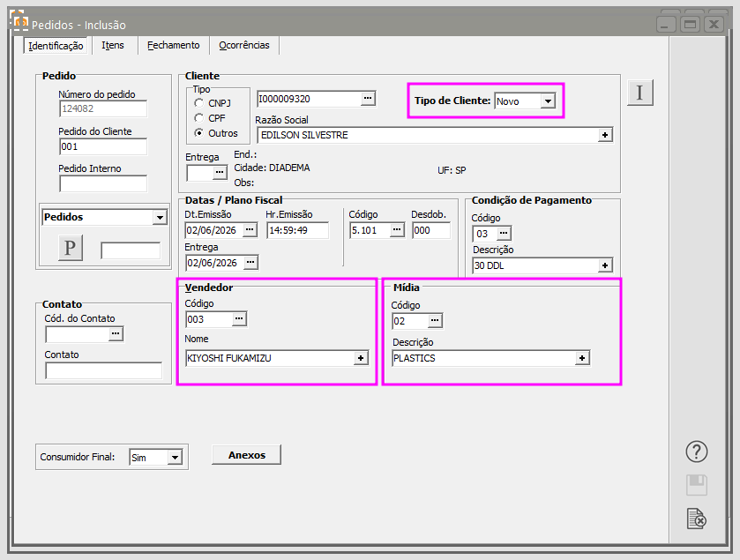Select Outros client type radio

(x=199, y=133)
